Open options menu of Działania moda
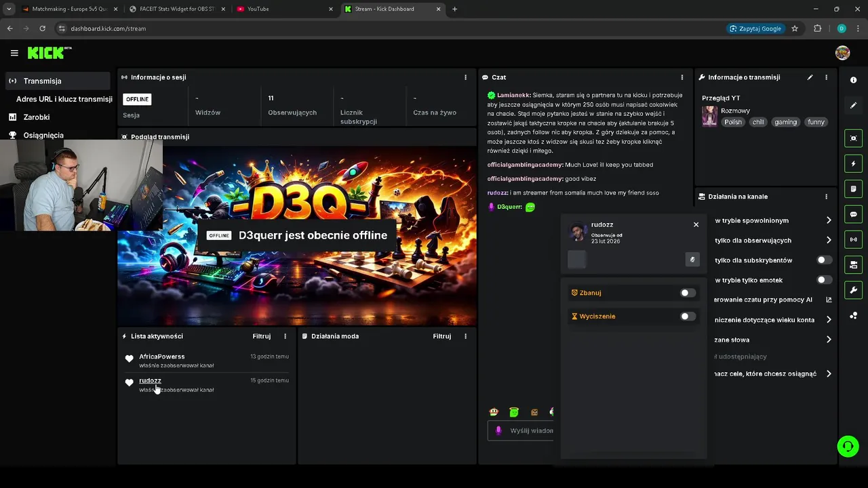Screen dimensions: 868x488 465,336
